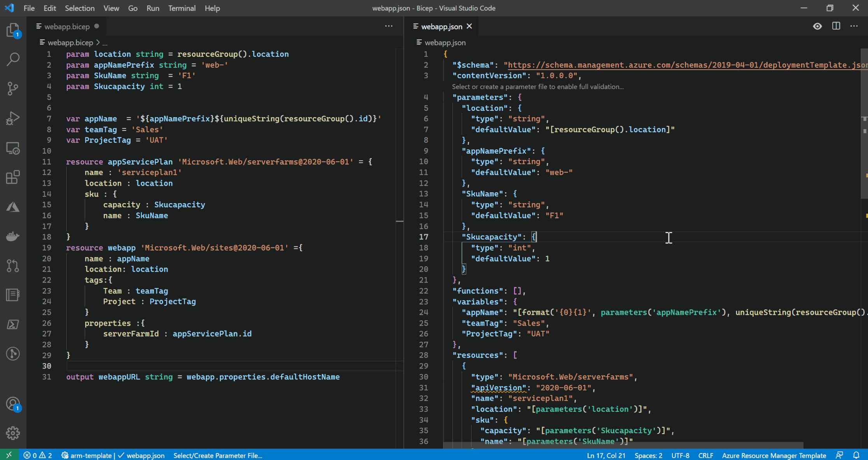This screenshot has width=868, height=460.
Task: Open the notebook-style panel icon below pull requests
Action: click(x=13, y=295)
